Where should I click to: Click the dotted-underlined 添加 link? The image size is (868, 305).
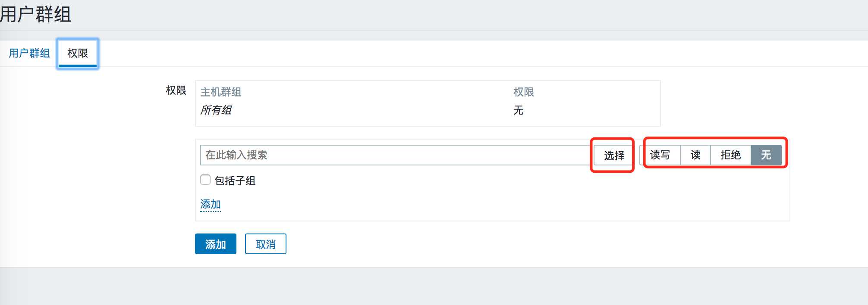pos(211,204)
